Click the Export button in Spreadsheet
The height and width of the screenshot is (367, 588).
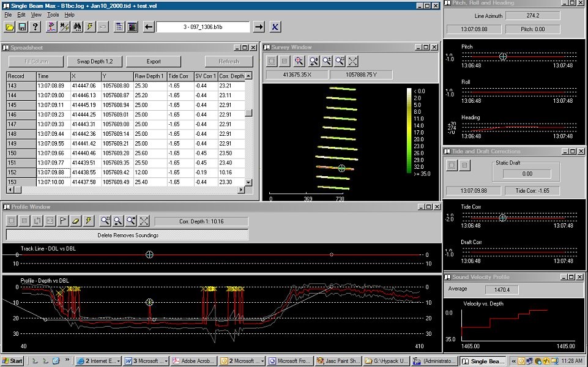click(x=154, y=62)
